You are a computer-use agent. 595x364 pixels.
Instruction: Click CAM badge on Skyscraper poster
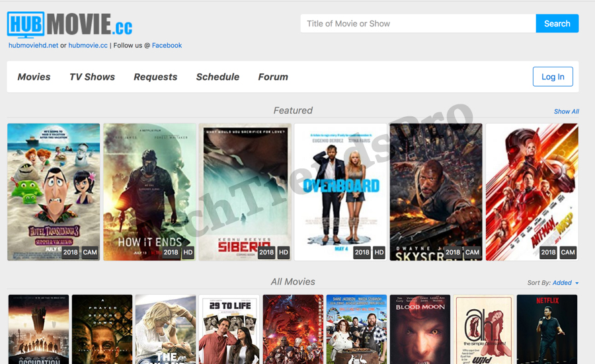(472, 252)
